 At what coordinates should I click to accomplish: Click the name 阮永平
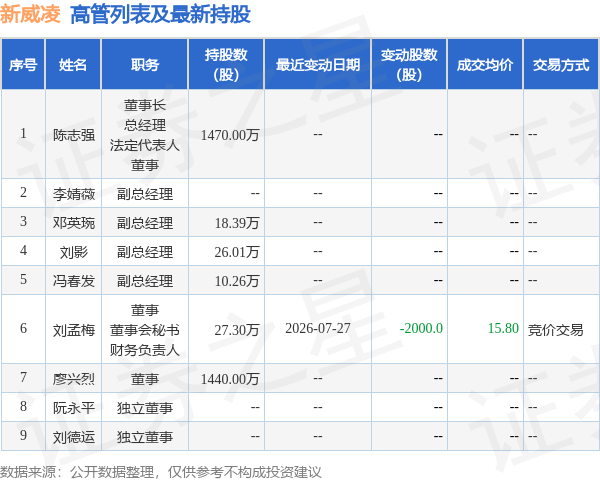tap(73, 408)
